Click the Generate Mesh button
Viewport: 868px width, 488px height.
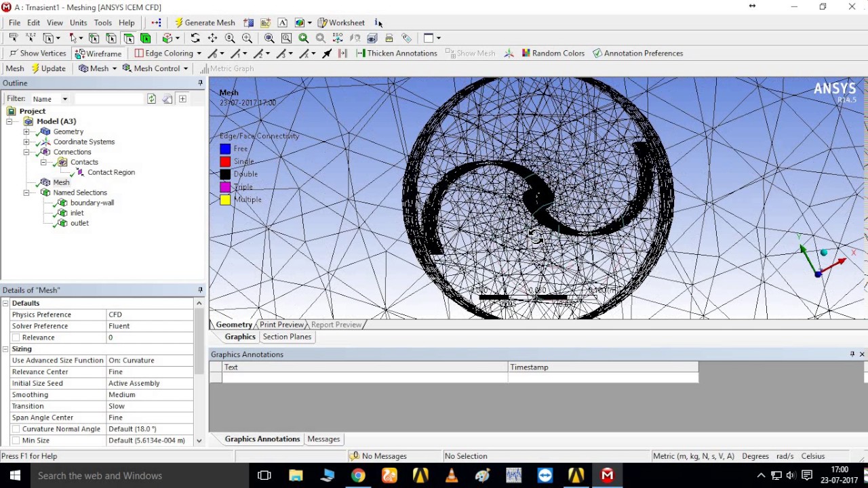click(x=204, y=22)
